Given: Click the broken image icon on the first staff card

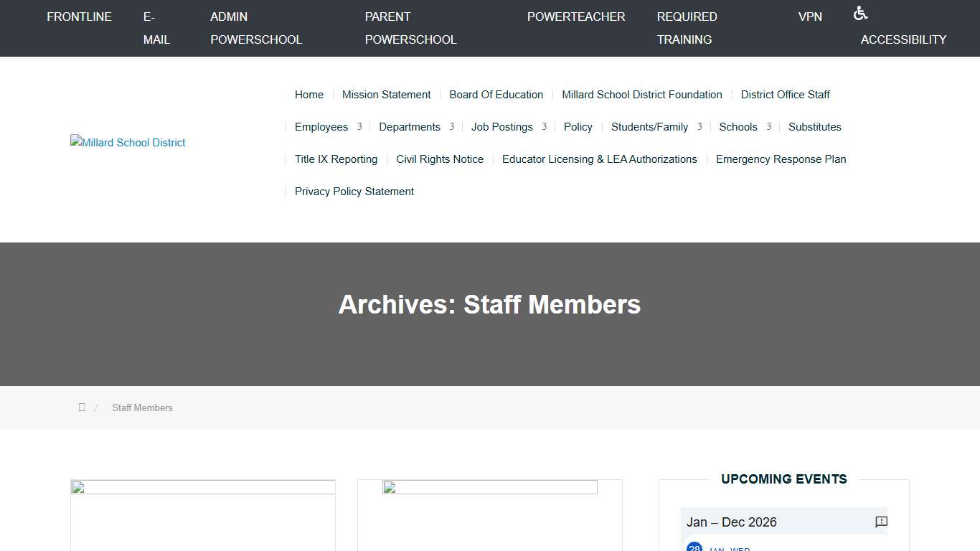Looking at the screenshot, I should pyautogui.click(x=78, y=486).
